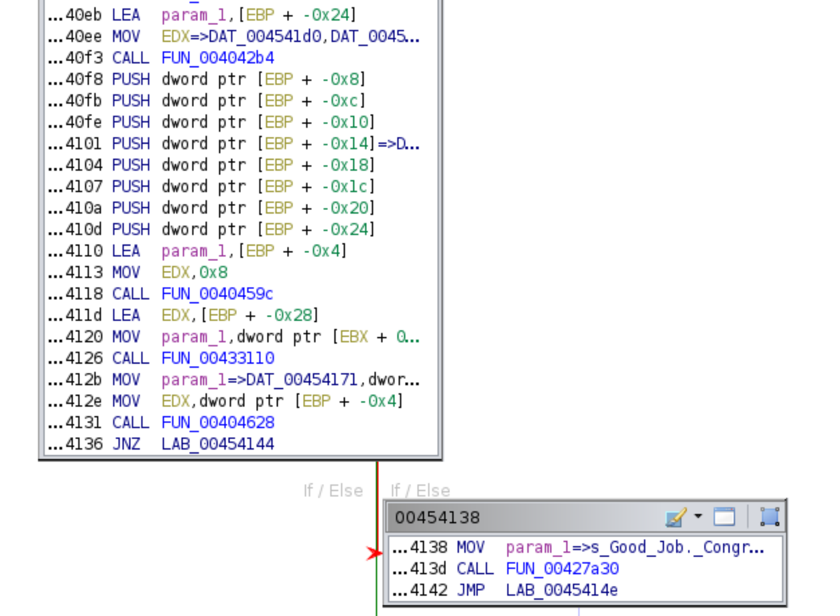Click the full window view icon on block 00454138
Screen dimensions: 840x616
tap(724, 517)
